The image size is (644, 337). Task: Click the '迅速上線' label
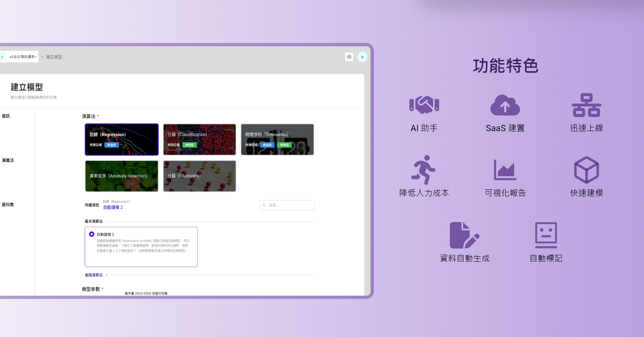tap(586, 128)
